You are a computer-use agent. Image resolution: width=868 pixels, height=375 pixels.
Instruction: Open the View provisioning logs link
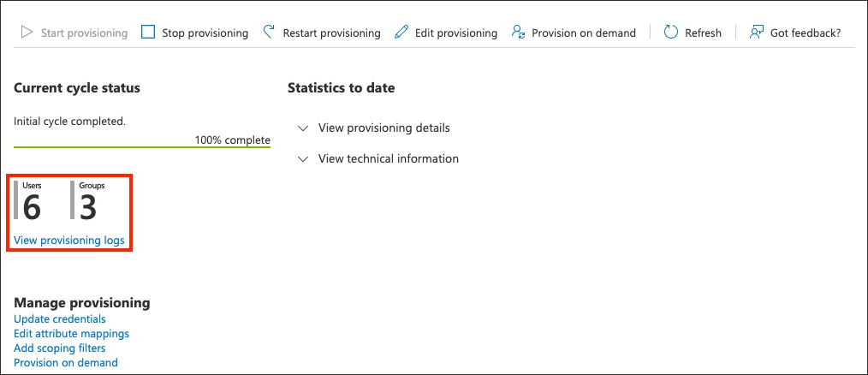(69, 241)
